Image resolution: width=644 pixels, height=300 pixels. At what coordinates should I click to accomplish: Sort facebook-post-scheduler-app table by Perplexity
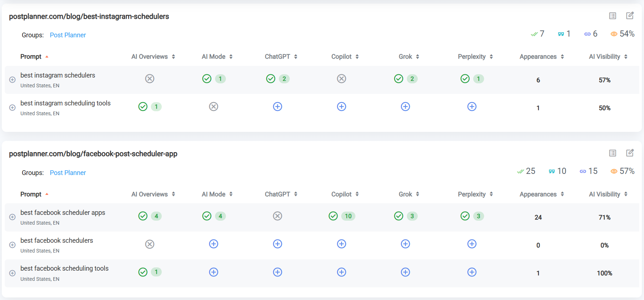[x=475, y=194]
